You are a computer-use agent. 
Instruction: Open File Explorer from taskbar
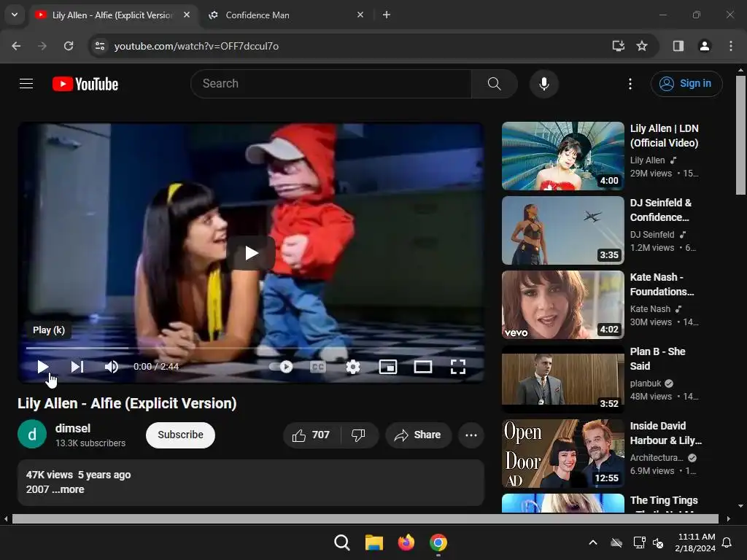(374, 542)
